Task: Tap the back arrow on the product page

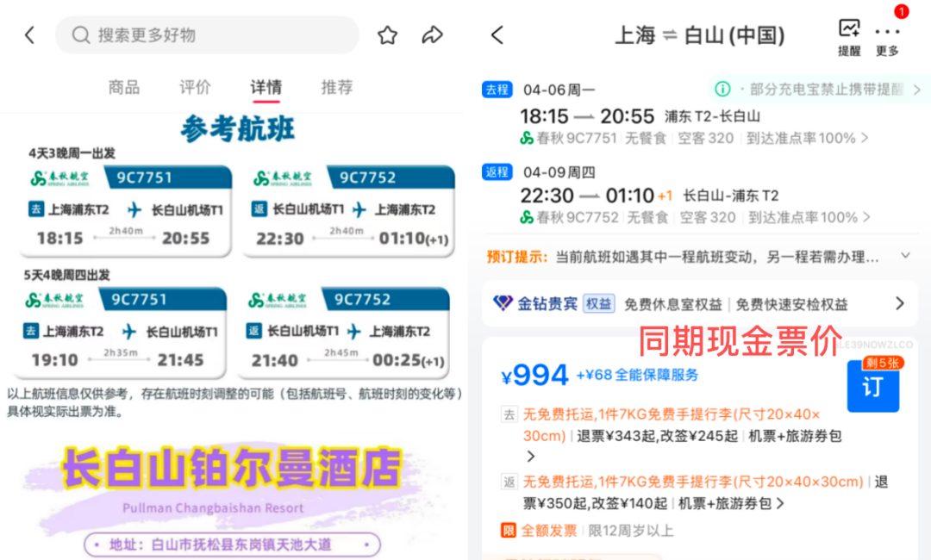Action: pos(29,34)
